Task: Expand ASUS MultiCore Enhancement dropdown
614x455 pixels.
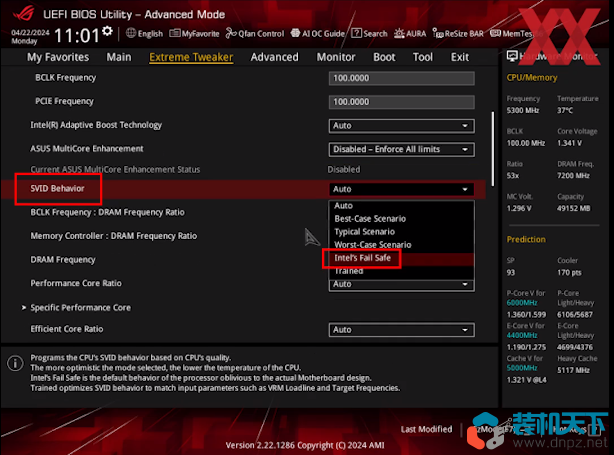Action: pyautogui.click(x=401, y=149)
